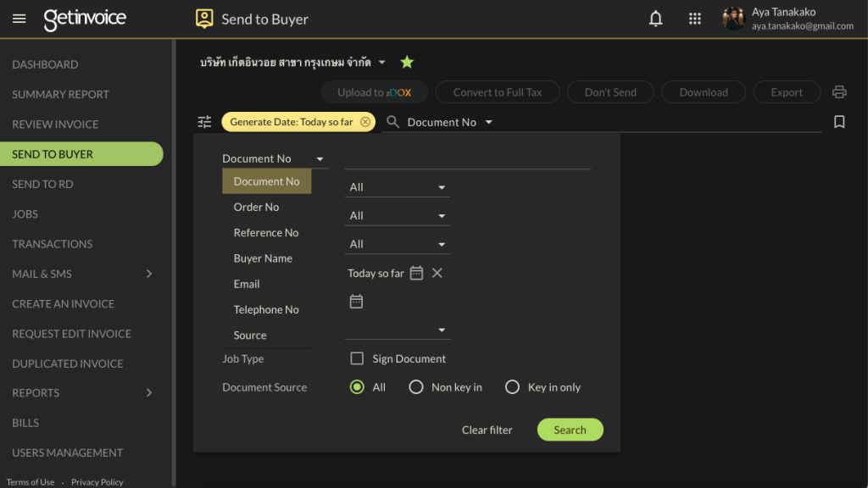Open calendar next to Today so far
The width and height of the screenshot is (868, 488).
click(416, 273)
